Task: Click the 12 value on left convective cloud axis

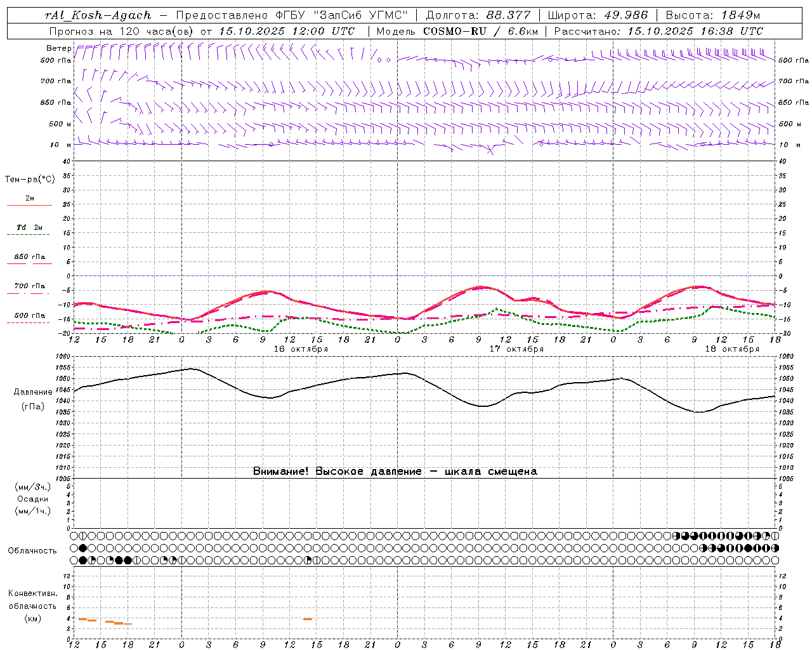Action: (x=67, y=576)
